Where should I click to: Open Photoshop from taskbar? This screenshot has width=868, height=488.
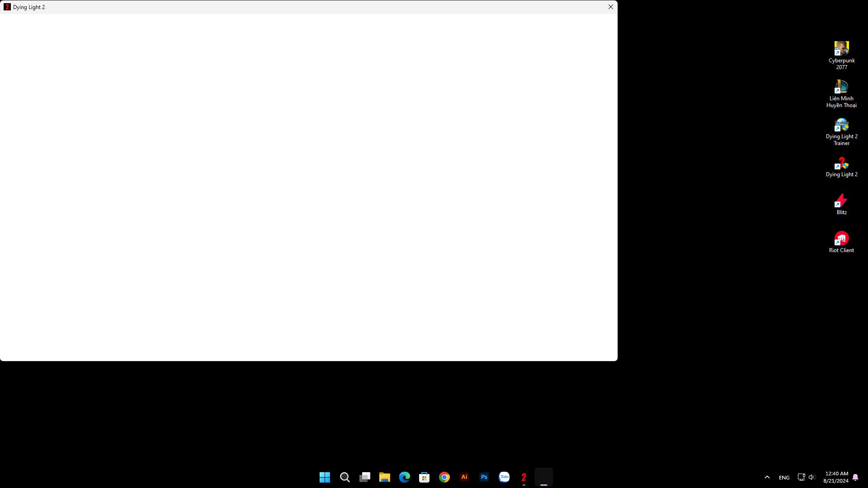coord(484,477)
